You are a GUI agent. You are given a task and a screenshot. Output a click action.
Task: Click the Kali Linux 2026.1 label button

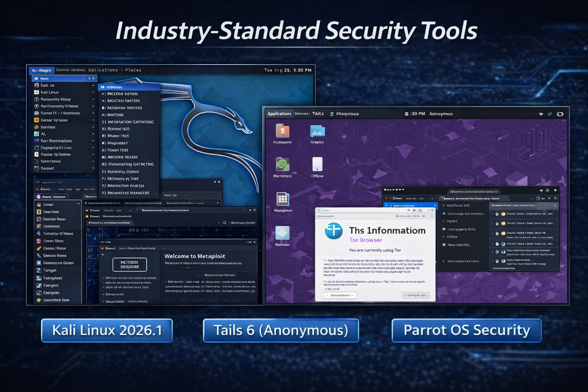pyautogui.click(x=107, y=330)
